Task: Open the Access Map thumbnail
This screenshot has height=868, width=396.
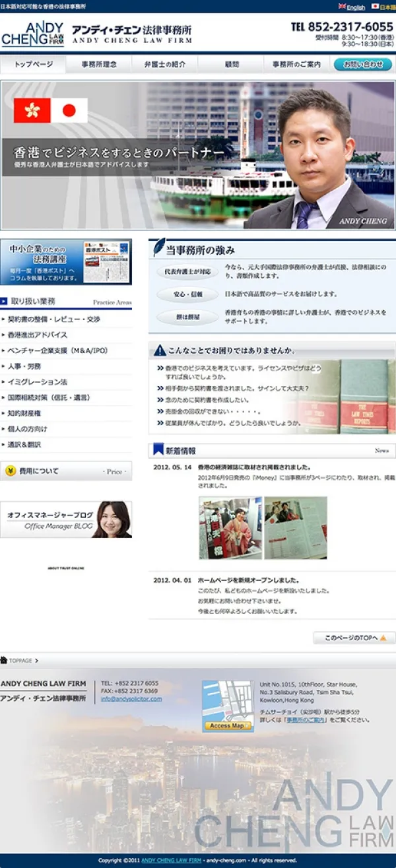Action: pos(228,706)
